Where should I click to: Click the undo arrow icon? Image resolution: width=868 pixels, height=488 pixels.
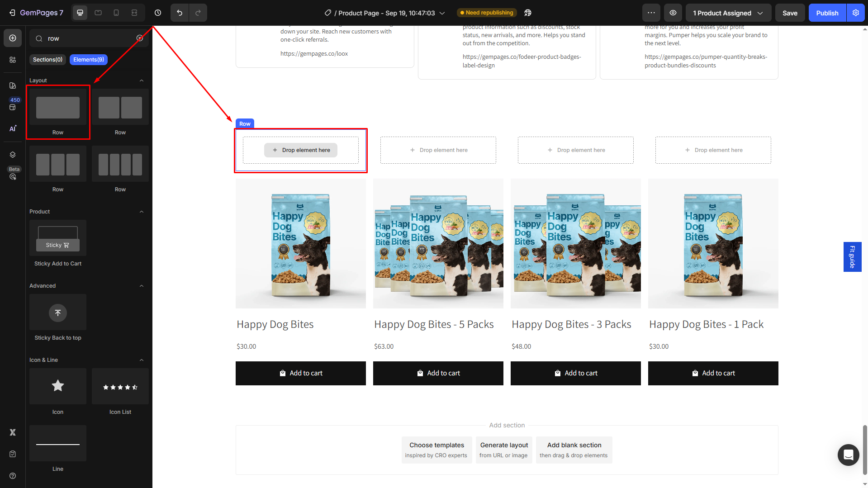(x=180, y=13)
